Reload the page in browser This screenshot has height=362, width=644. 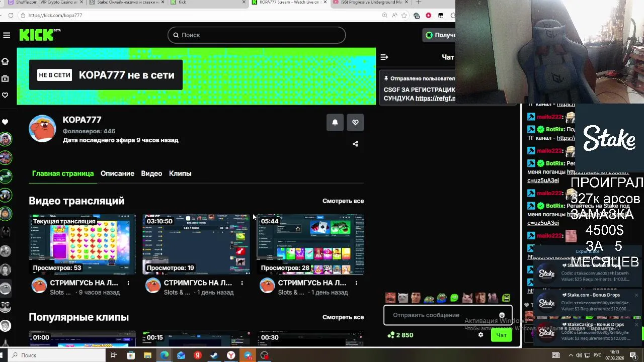tap(11, 16)
